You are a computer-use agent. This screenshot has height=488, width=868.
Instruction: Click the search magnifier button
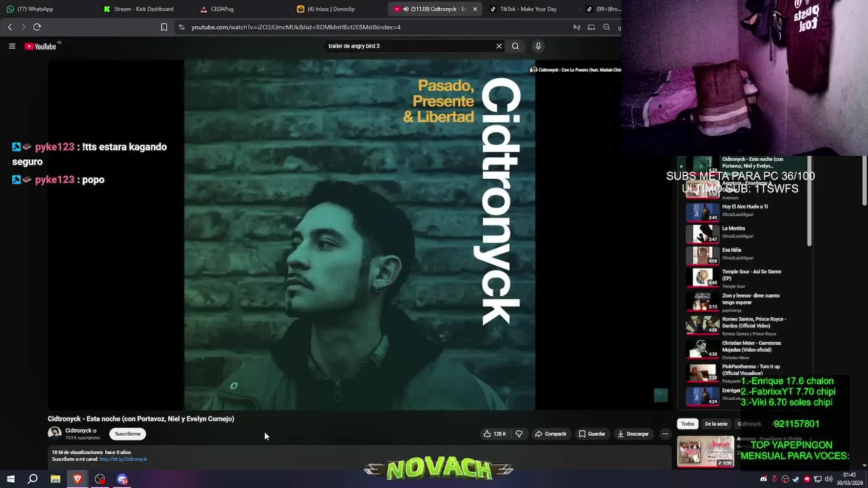515,46
